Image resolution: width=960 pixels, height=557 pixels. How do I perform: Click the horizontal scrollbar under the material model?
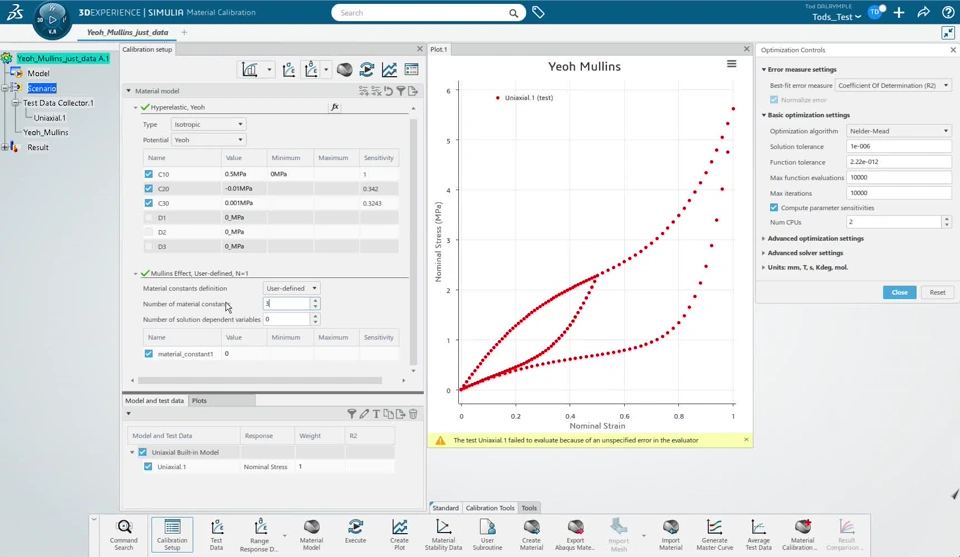click(260, 380)
